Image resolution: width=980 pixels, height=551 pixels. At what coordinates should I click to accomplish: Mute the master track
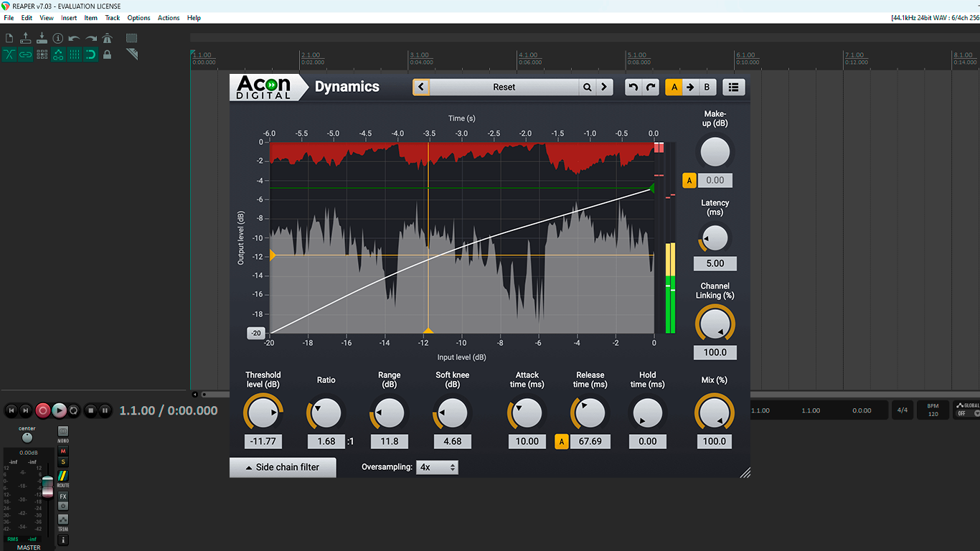coord(63,451)
